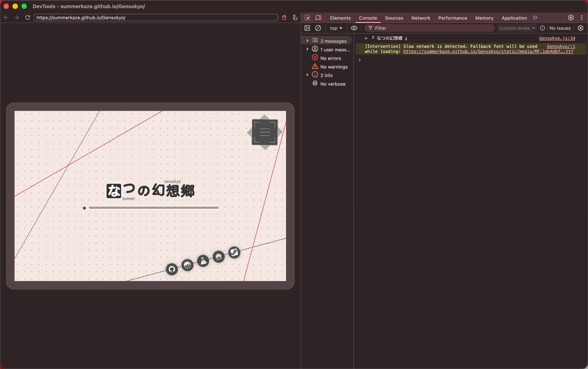Click the No Issues label
Image resolution: width=588 pixels, height=369 pixels.
point(560,28)
